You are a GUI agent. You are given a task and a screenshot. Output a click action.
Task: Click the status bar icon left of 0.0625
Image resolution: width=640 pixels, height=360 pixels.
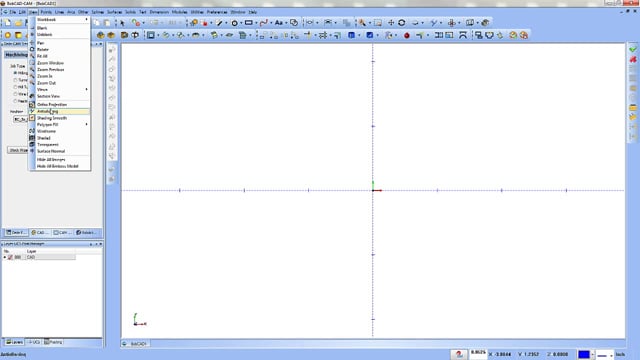click(459, 354)
